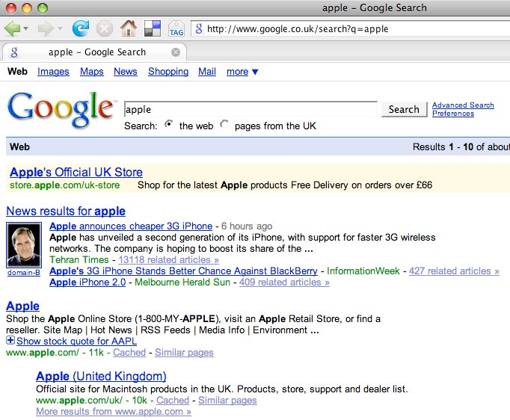Click the news thumbnail photo

(x=24, y=244)
